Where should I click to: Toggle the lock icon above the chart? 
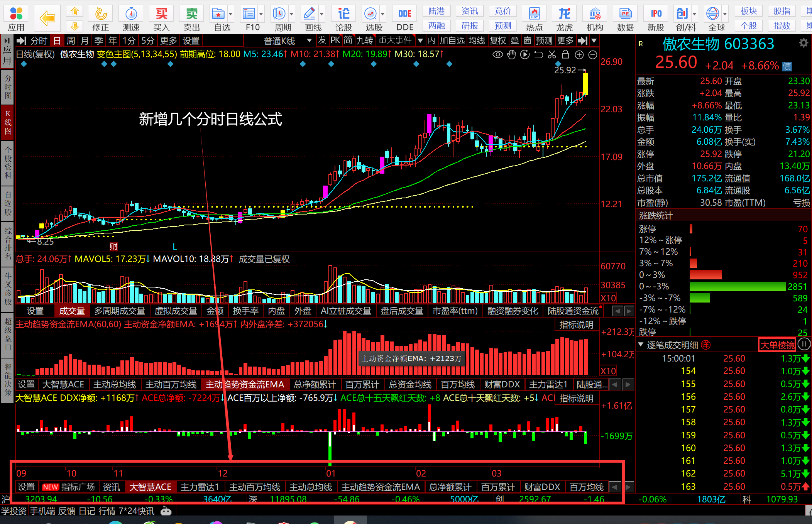565,55
